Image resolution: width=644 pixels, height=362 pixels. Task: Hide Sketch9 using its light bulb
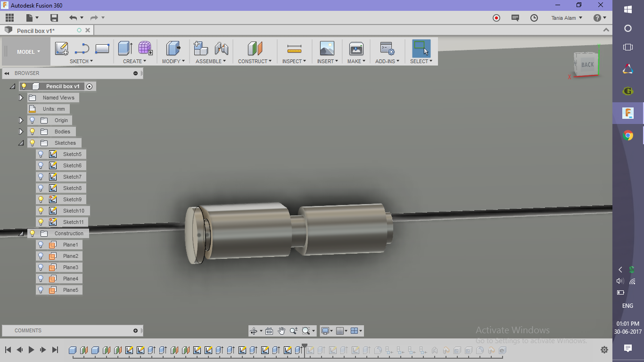click(x=41, y=199)
